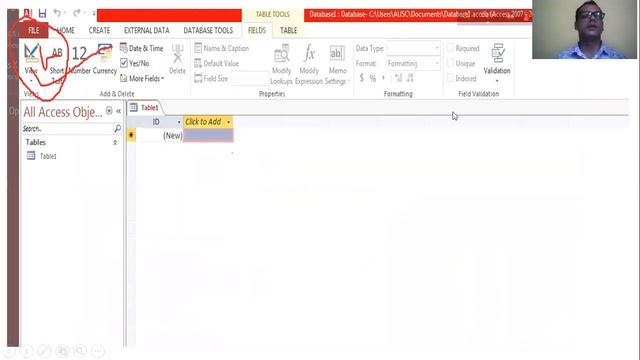Viewport: 640px width, 360px height.
Task: Open the View button dropdown arrow
Action: (31, 80)
